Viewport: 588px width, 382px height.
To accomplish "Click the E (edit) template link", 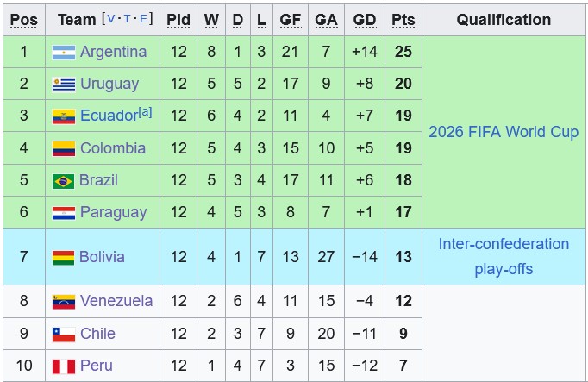I will (144, 19).
